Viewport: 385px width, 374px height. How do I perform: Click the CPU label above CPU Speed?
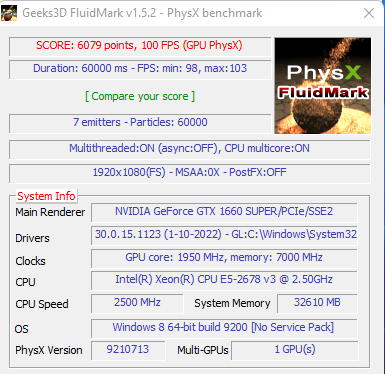[x=25, y=282]
